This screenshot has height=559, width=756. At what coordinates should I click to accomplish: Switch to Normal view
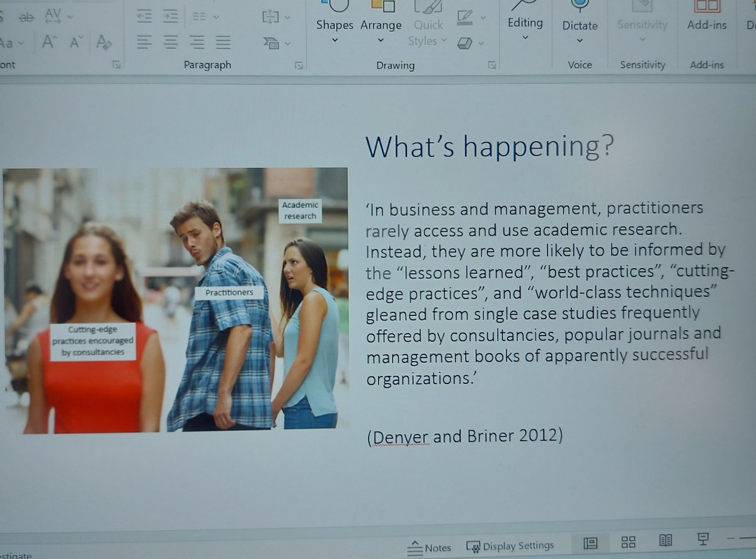590,543
